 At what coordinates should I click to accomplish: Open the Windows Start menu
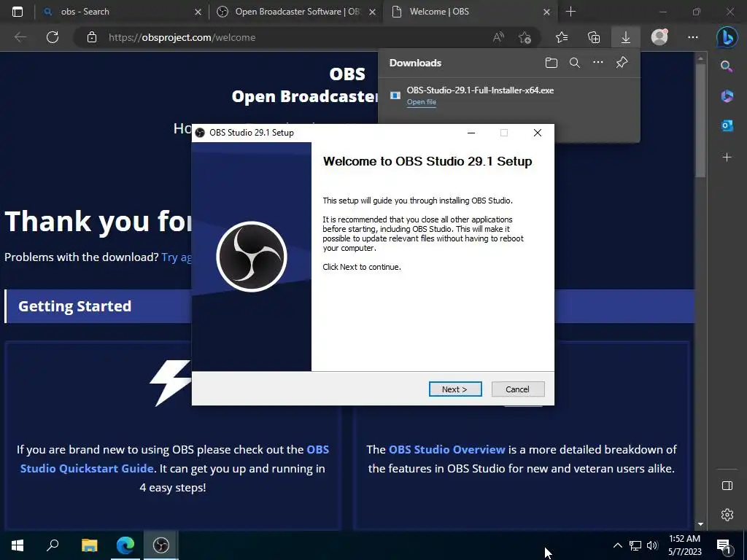[x=18, y=545]
